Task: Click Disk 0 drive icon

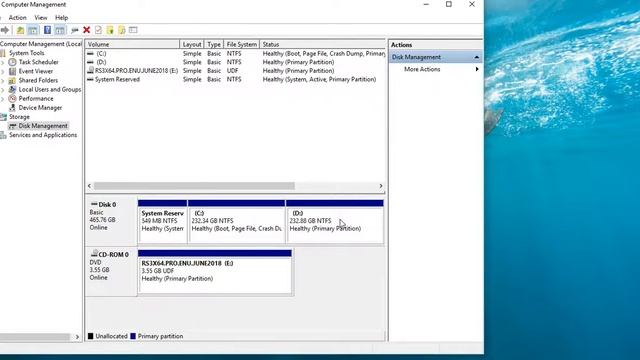Action: 94,204
